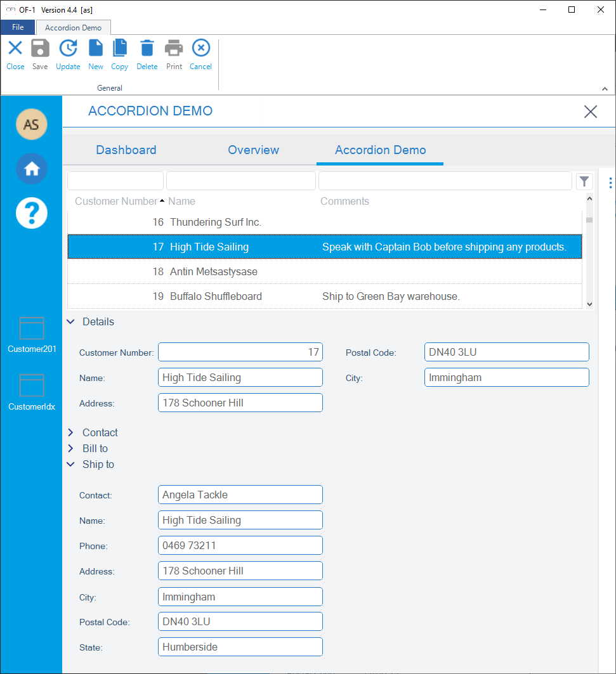Click the State field Humberside
Screen dimensions: 616x674
point(240,647)
